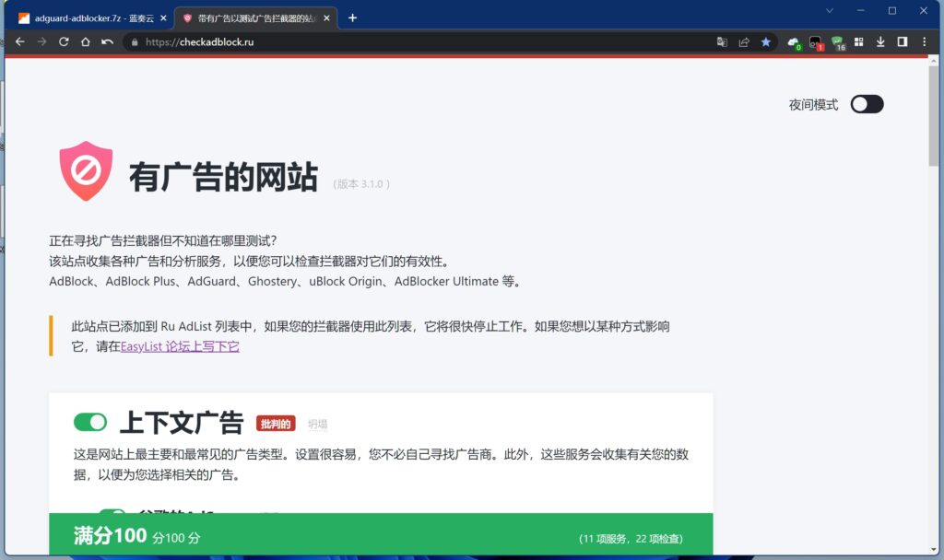Reload the current page
The height and width of the screenshot is (560, 944).
point(64,42)
